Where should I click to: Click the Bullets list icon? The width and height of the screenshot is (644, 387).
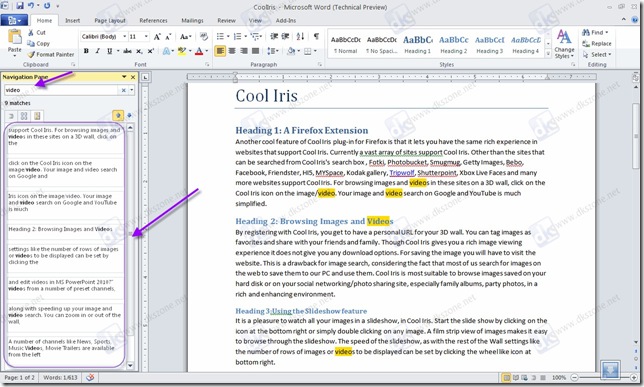coord(220,37)
